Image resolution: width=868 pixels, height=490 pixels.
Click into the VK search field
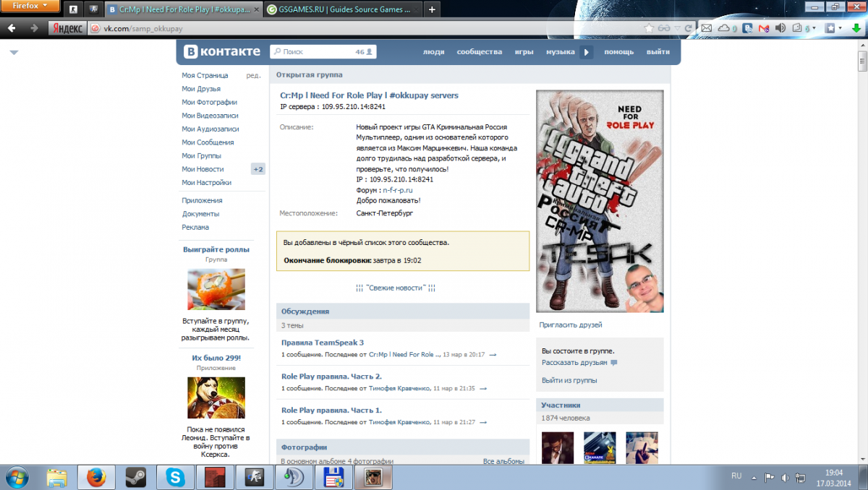coord(323,52)
